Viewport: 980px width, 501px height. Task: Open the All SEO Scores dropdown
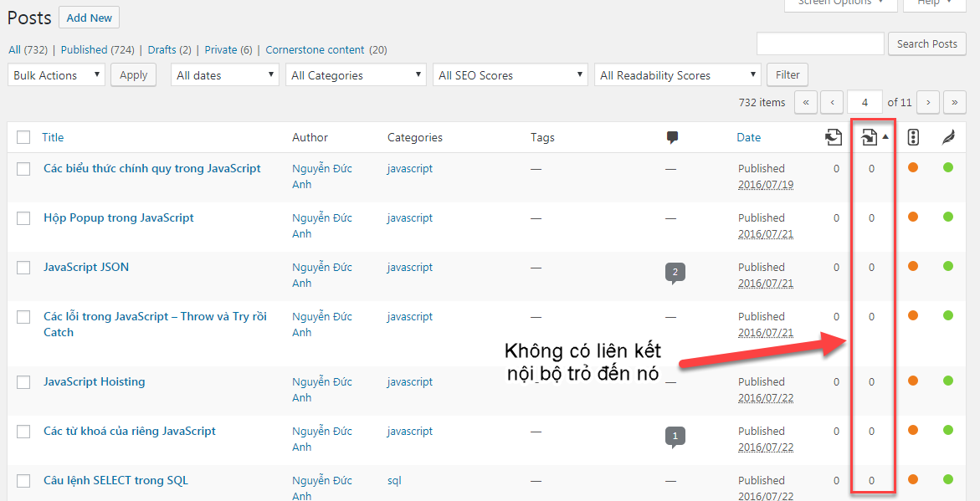tap(510, 75)
